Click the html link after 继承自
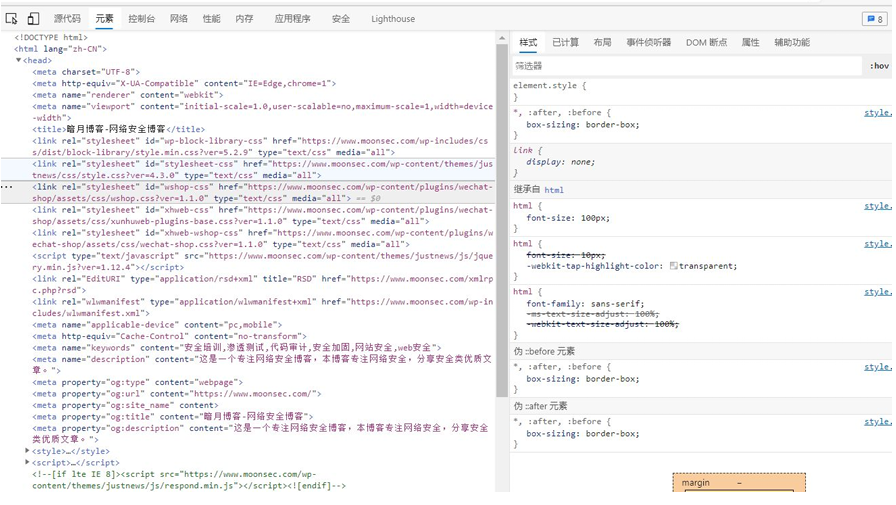This screenshot has height=505, width=896. pyautogui.click(x=554, y=190)
